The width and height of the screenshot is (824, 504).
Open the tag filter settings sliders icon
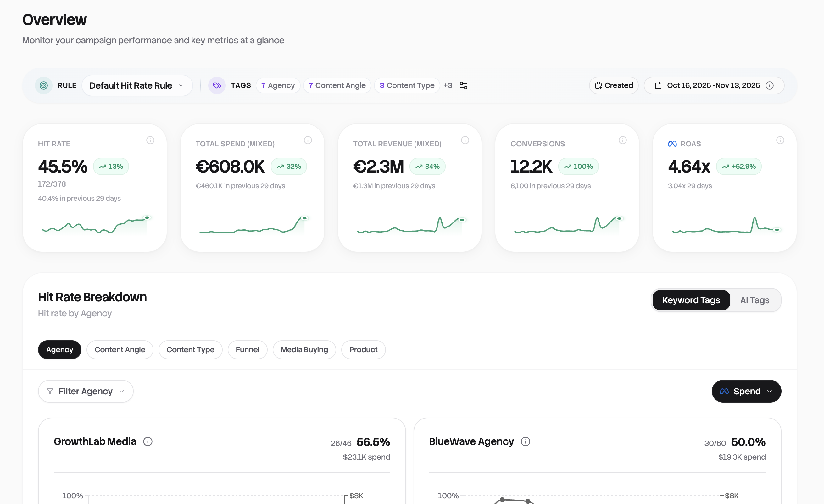[x=464, y=85]
